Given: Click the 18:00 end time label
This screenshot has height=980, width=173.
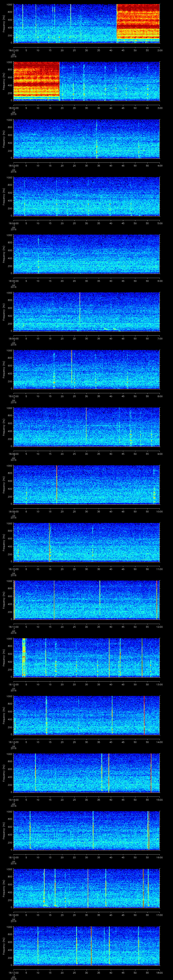Looking at the screenshot, I should point(159,972).
